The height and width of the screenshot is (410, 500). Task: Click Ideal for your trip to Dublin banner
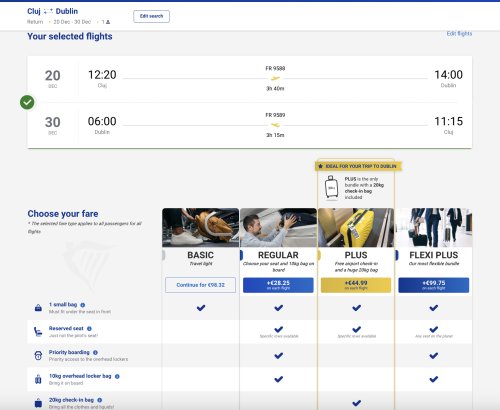tap(358, 166)
